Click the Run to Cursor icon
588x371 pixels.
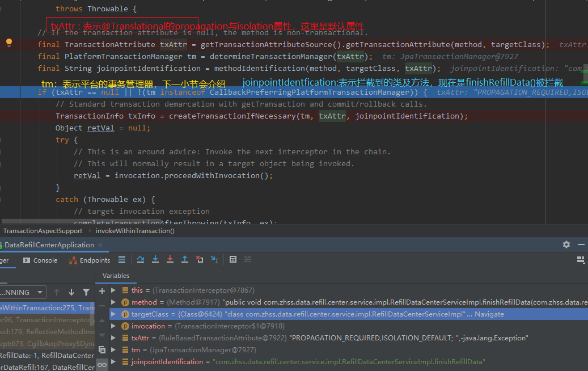[214, 260]
